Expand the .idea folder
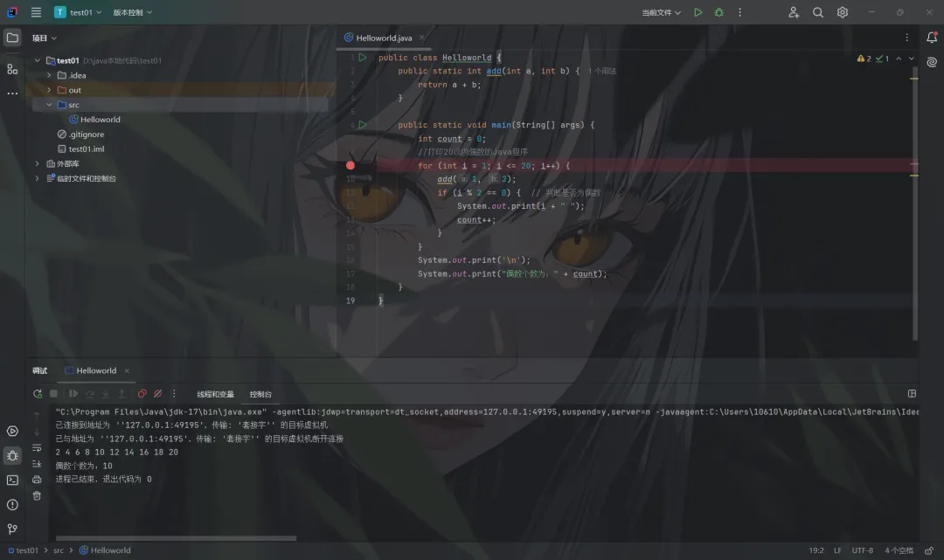The width and height of the screenshot is (944, 560). [x=49, y=75]
